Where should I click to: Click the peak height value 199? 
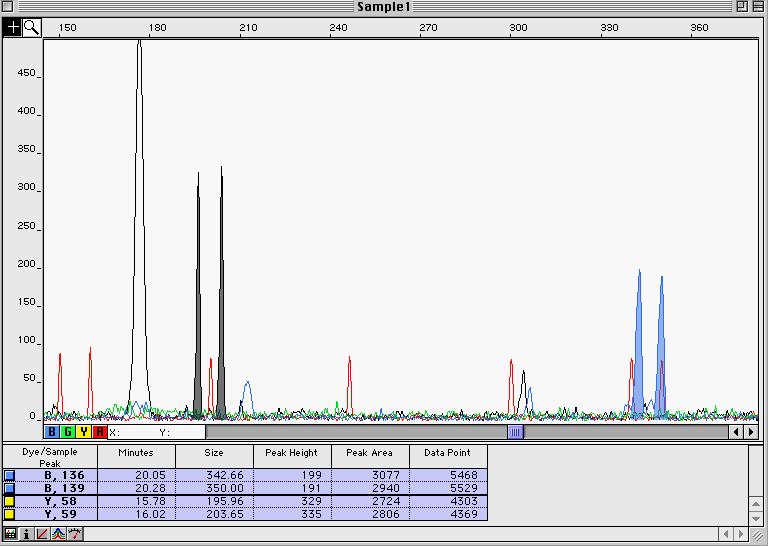[x=312, y=475]
